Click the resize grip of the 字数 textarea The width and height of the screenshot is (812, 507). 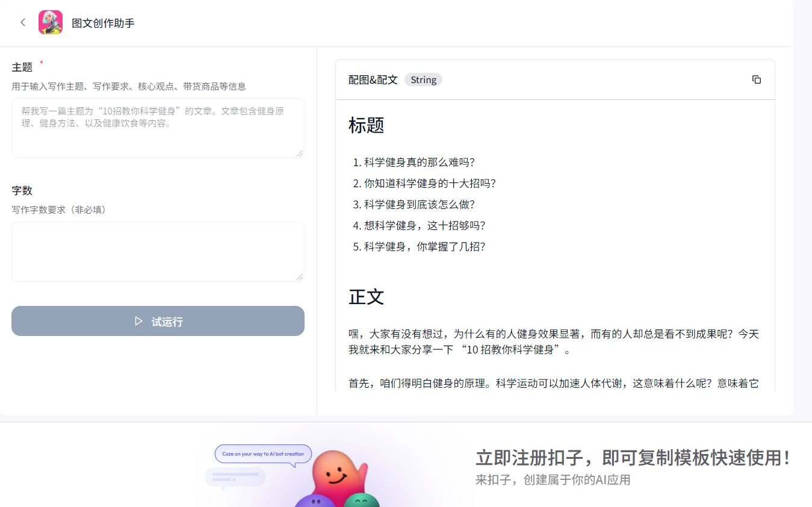300,276
